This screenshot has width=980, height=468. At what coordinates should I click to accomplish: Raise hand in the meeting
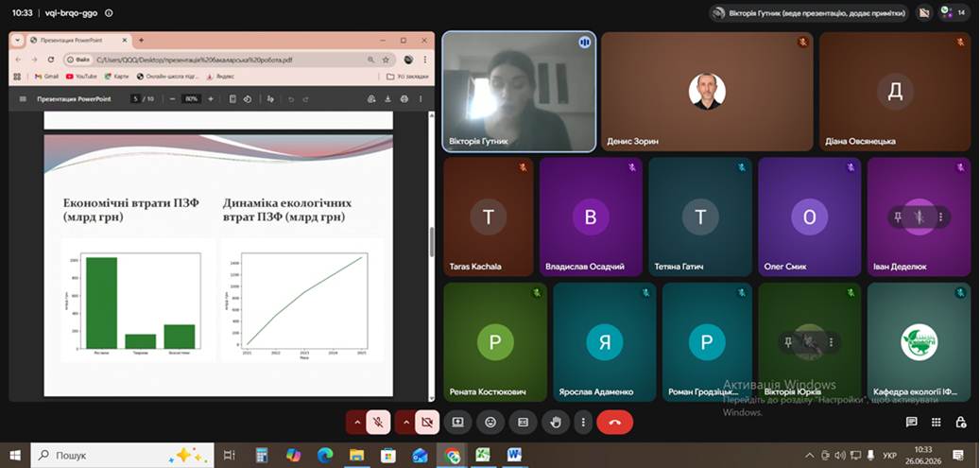click(x=556, y=423)
